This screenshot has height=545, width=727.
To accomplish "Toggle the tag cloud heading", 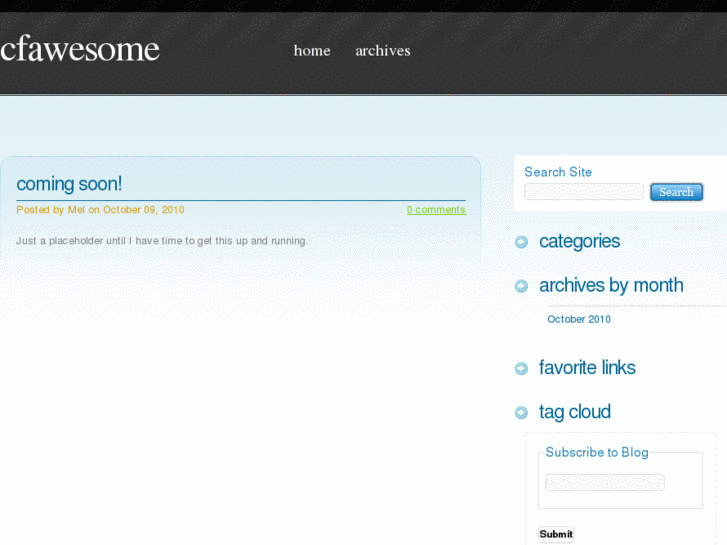I will (574, 412).
